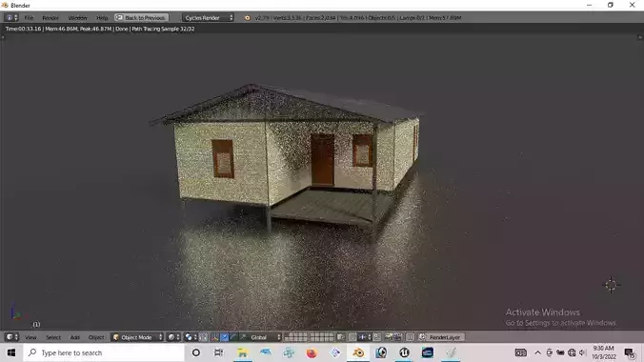Open the blue window app on taskbar
The width and height of the screenshot is (644, 362).
(428, 352)
